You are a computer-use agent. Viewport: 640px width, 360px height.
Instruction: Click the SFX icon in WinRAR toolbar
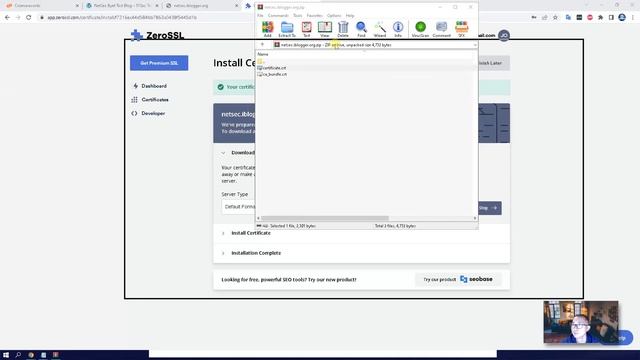(x=462, y=29)
